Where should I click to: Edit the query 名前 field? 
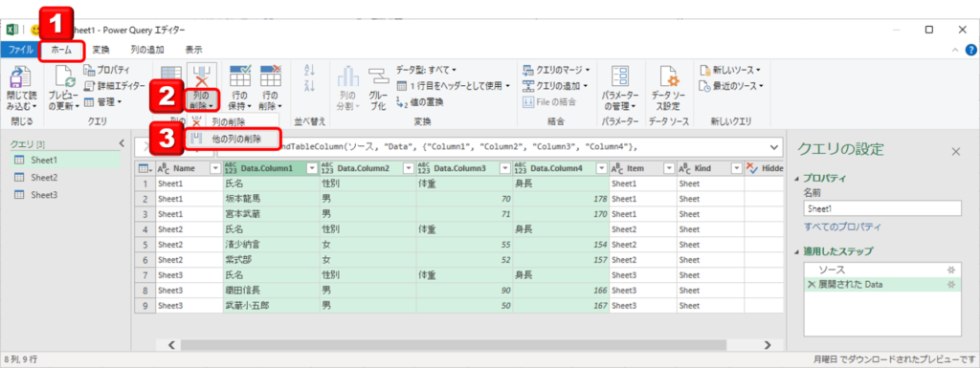pyautogui.click(x=882, y=209)
